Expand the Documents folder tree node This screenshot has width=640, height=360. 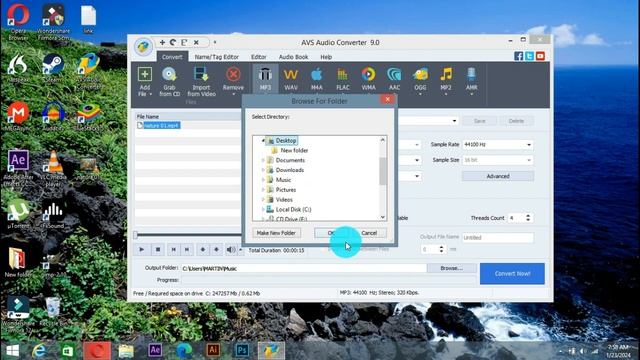tap(263, 160)
